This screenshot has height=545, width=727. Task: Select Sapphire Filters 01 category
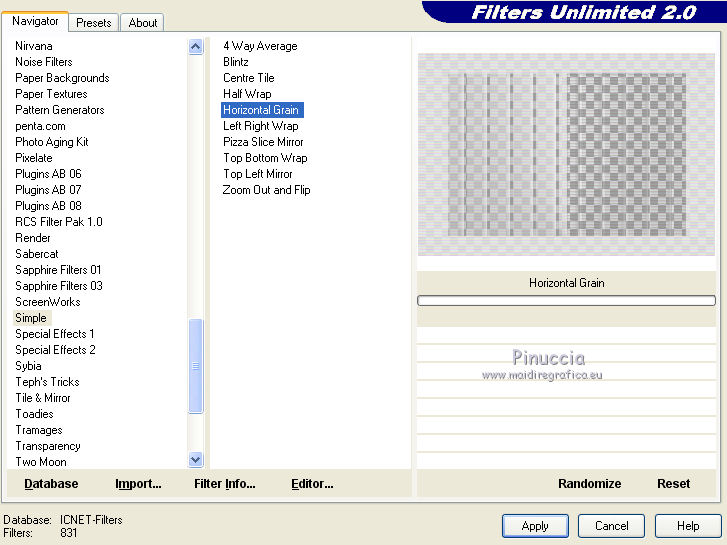pyautogui.click(x=58, y=270)
